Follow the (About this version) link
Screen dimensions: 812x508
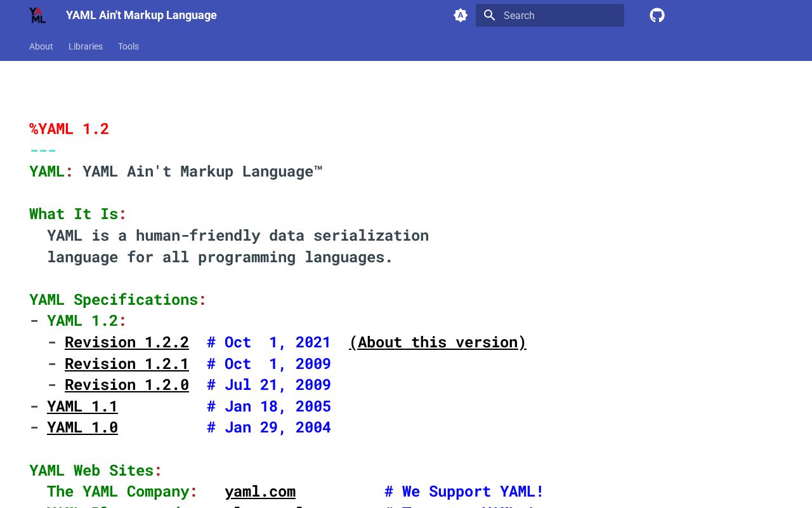(438, 342)
